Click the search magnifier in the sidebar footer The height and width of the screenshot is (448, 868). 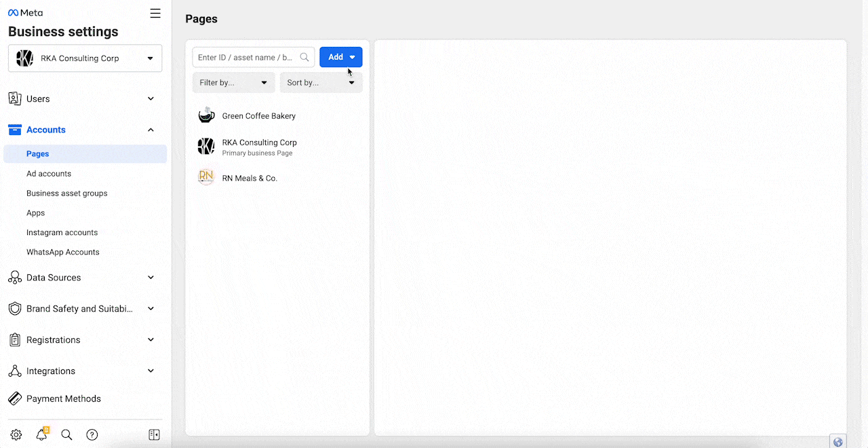click(66, 435)
